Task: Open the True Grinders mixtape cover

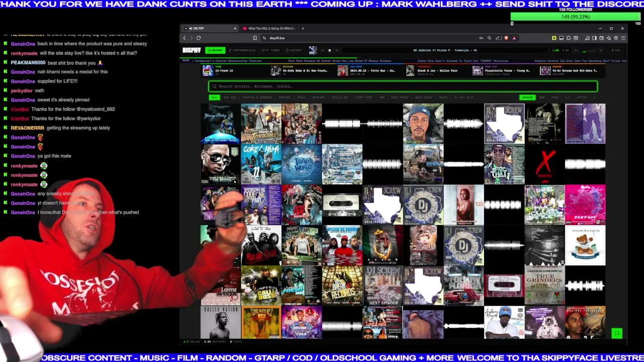Action: (544, 286)
